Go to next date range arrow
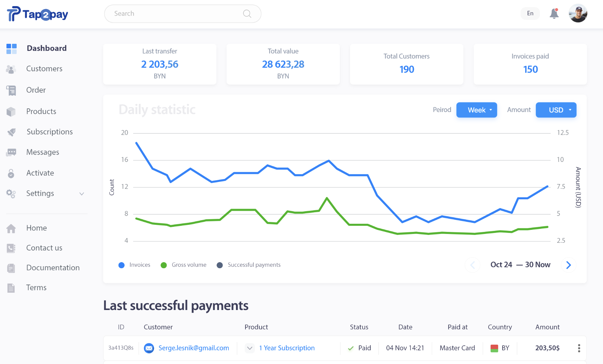 coord(569,265)
